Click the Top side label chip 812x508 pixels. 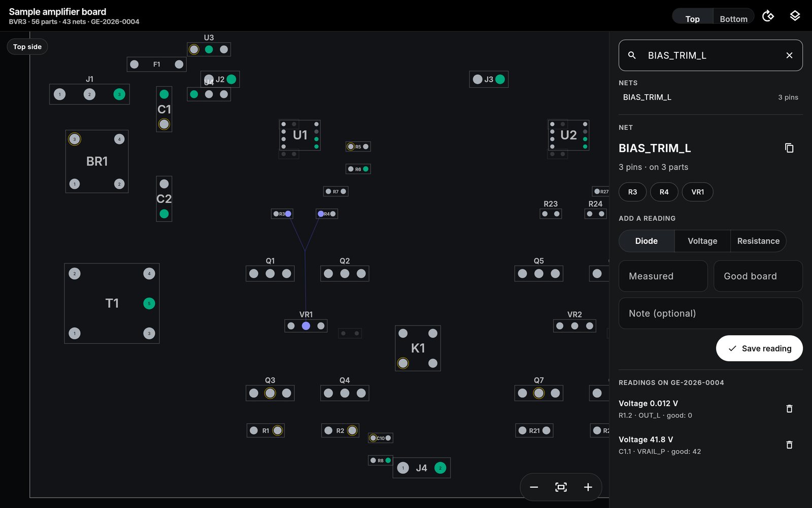coord(27,47)
